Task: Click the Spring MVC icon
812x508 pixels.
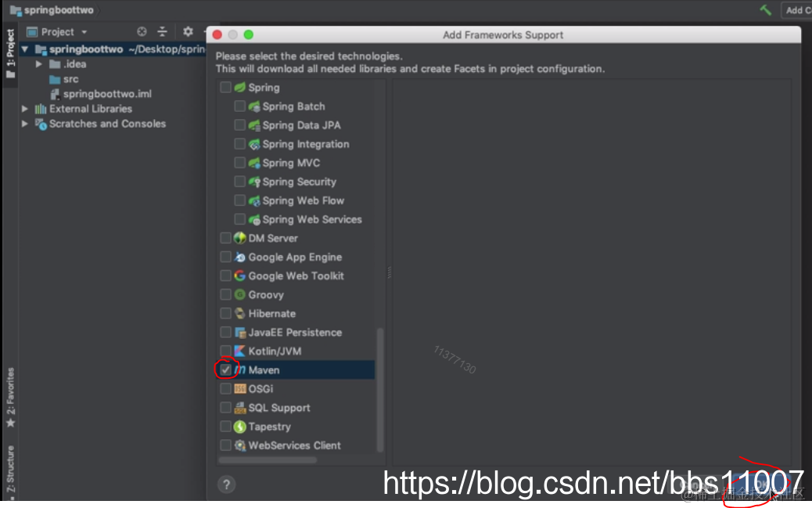Action: point(253,163)
